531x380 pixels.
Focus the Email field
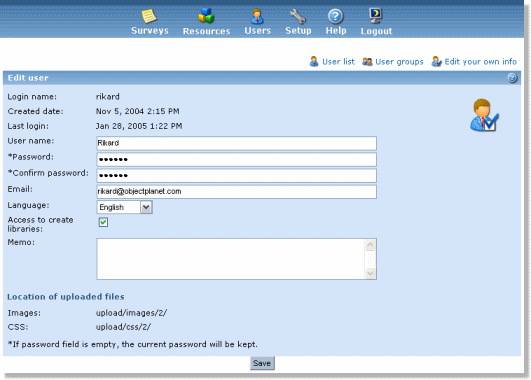pos(236,192)
